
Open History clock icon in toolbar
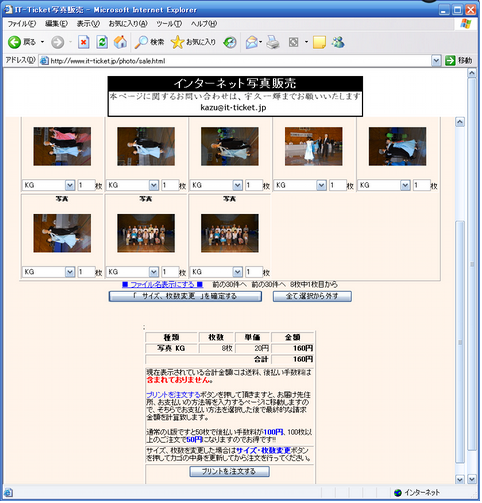point(230,42)
